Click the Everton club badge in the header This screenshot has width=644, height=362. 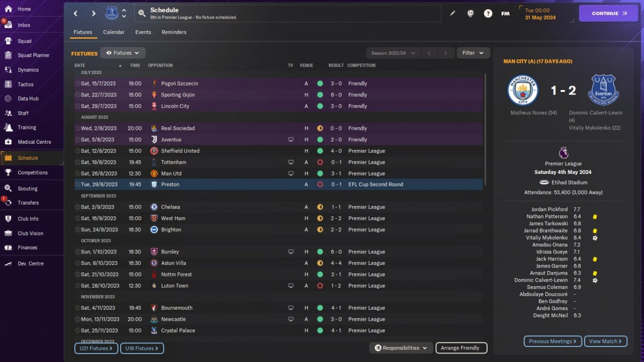(112, 13)
